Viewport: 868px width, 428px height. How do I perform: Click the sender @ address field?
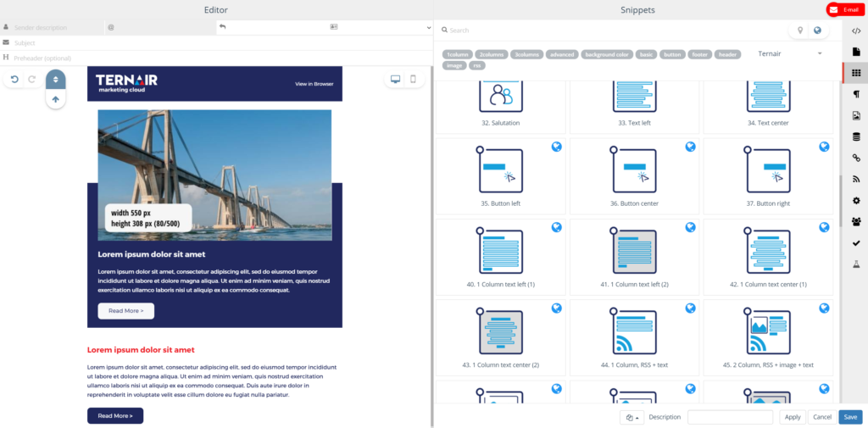pyautogui.click(x=160, y=27)
